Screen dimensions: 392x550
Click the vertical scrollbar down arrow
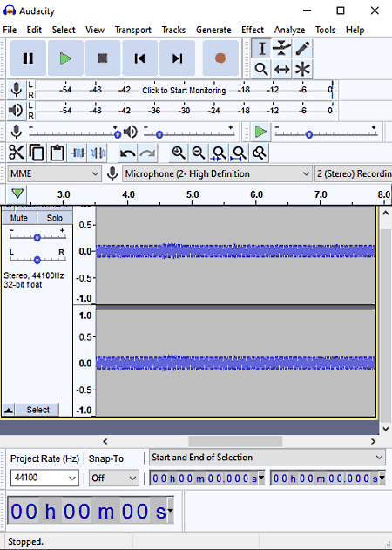pos(386,429)
